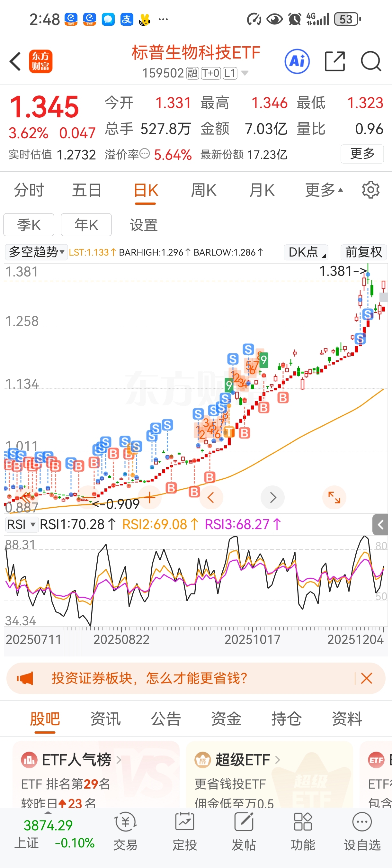The width and height of the screenshot is (392, 868).
Task: Tap the share export icon
Action: [x=335, y=61]
